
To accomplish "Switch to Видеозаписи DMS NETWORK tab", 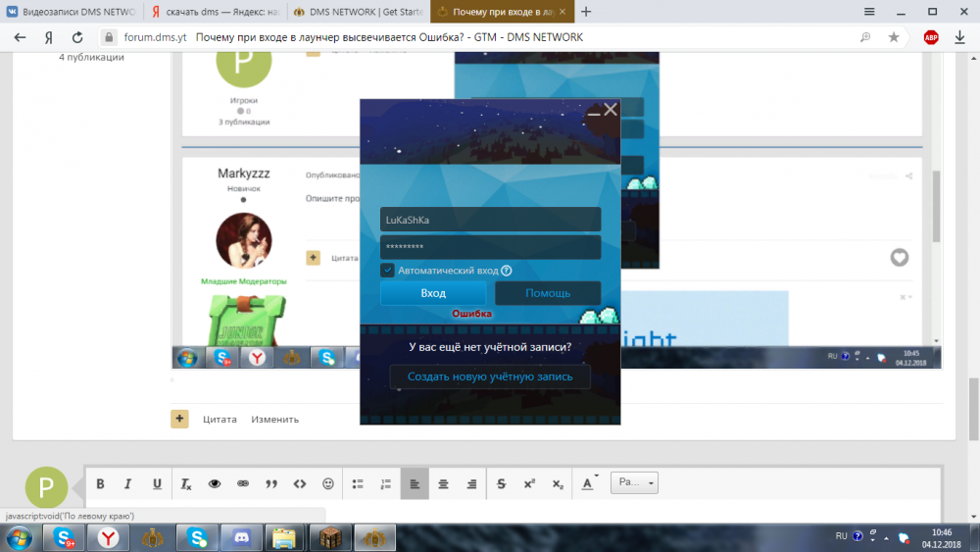I will (72, 12).
